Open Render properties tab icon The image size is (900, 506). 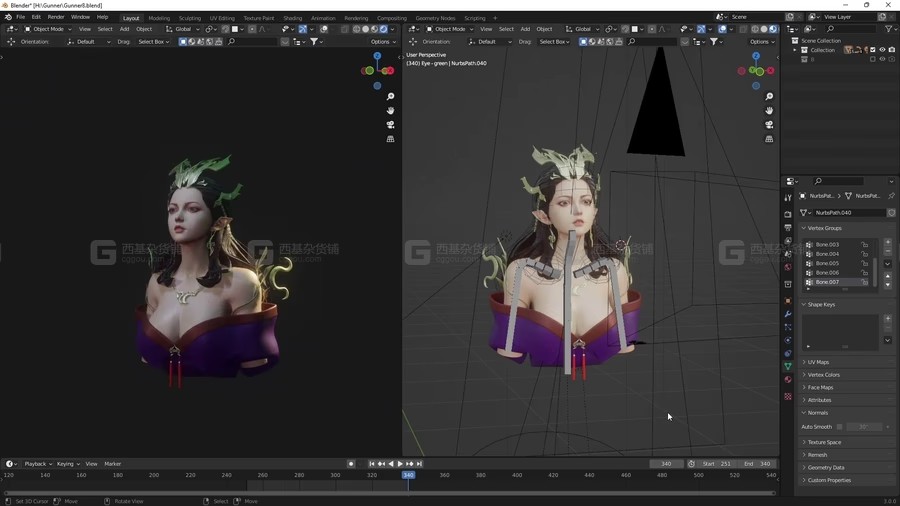788,214
